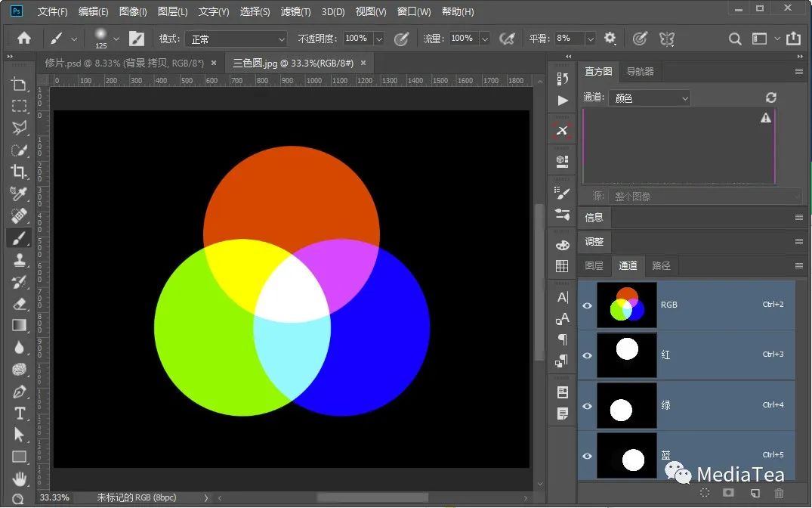Select the Healing Brush tool

(19, 215)
